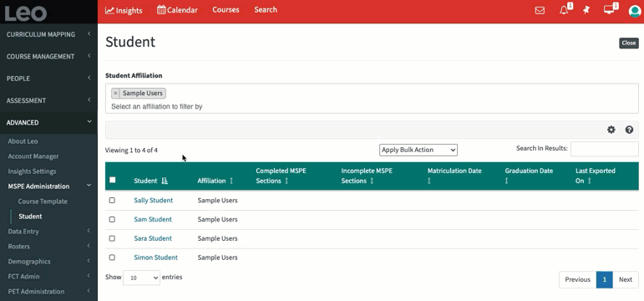Open the Show entries count dropdown

[141, 278]
